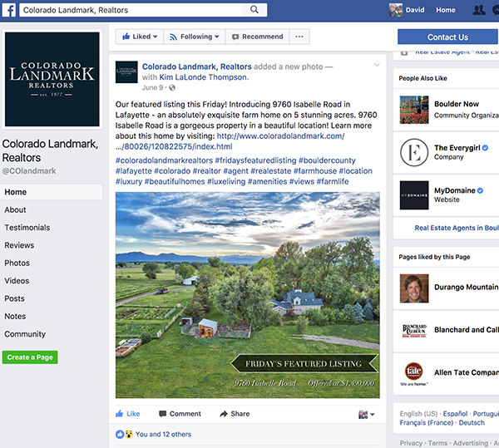Click the Boulder Now page name
Image resolution: width=499 pixels, height=448 pixels.
coord(457,104)
